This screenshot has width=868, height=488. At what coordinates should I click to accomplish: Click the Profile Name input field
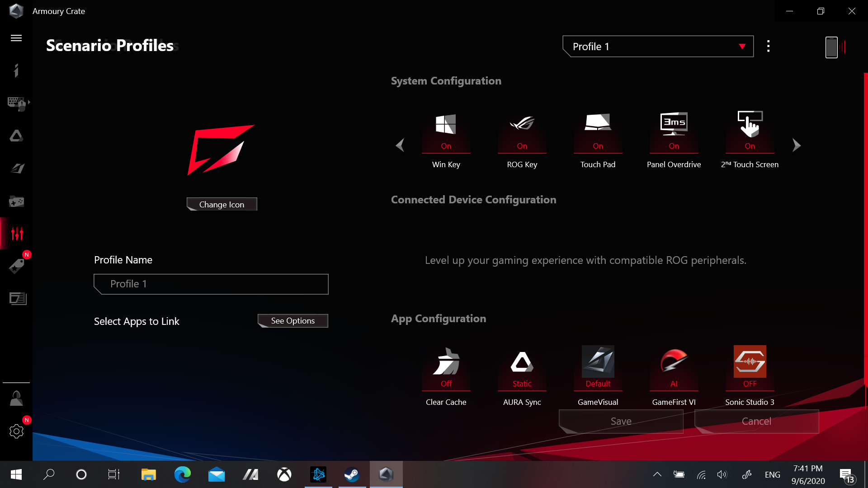click(x=211, y=284)
